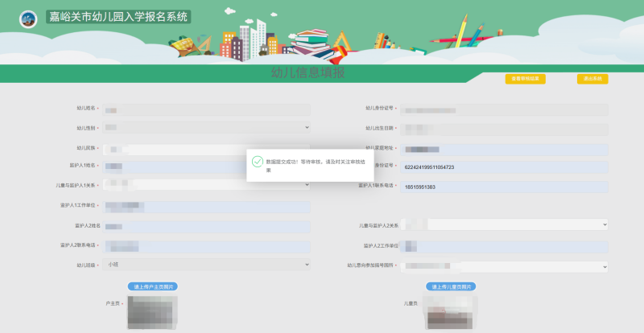
Task: Click the 幼儿出生日期 field
Action: click(x=504, y=128)
